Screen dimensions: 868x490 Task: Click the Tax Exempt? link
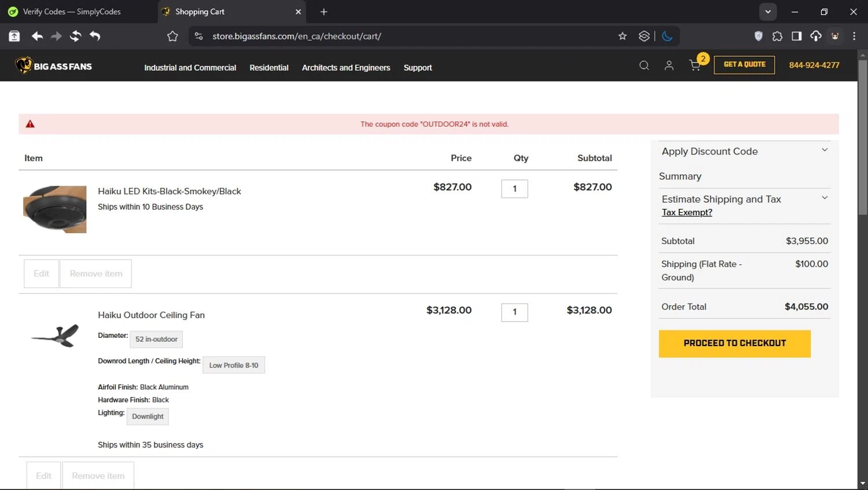tap(687, 212)
